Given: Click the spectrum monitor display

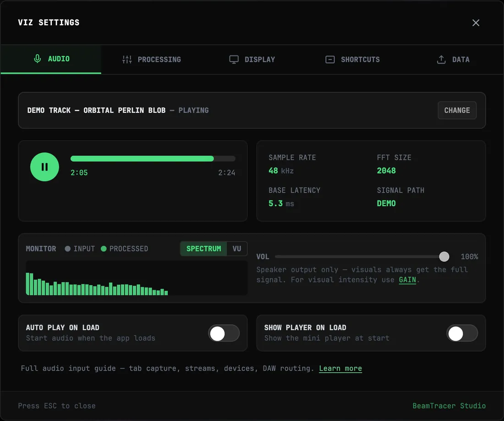Looking at the screenshot, I should [137, 278].
